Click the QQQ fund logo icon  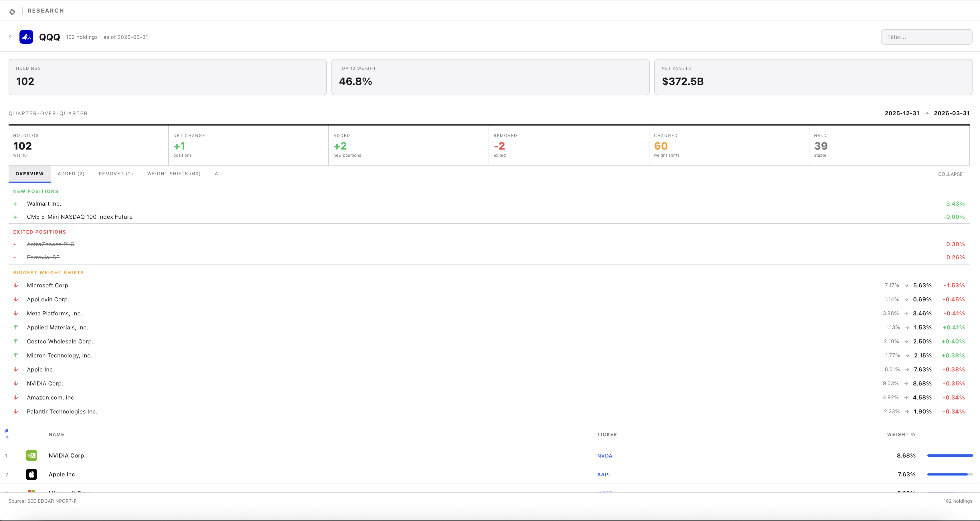tap(26, 37)
